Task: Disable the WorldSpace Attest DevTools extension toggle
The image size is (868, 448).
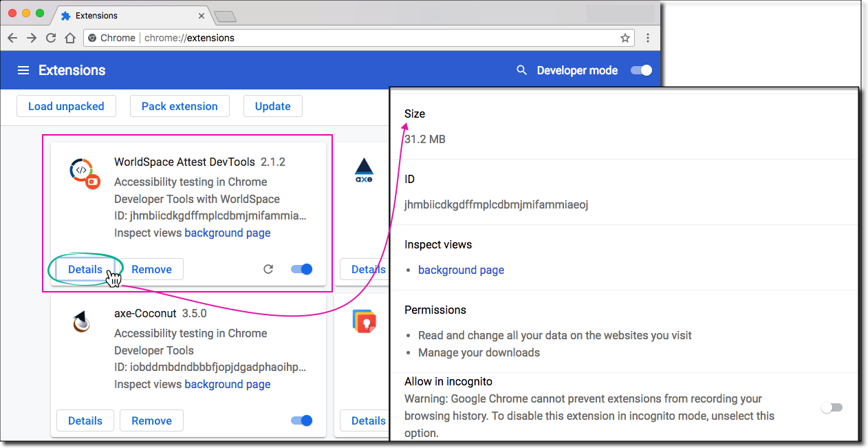Action: click(302, 269)
